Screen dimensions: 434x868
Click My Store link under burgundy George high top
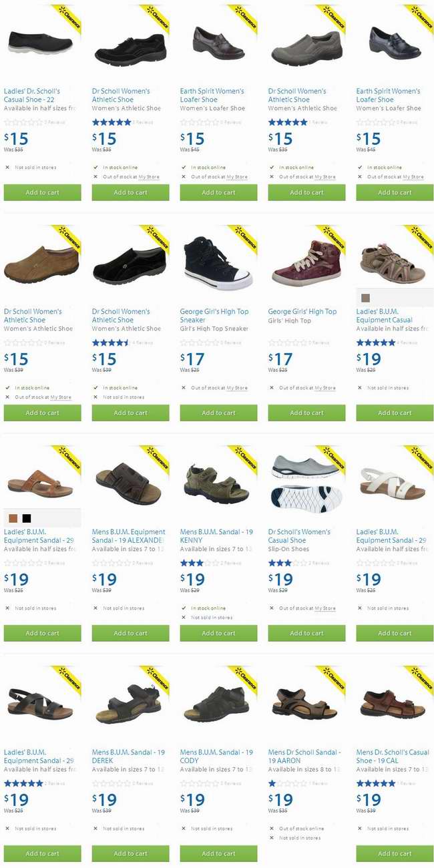[325, 388]
